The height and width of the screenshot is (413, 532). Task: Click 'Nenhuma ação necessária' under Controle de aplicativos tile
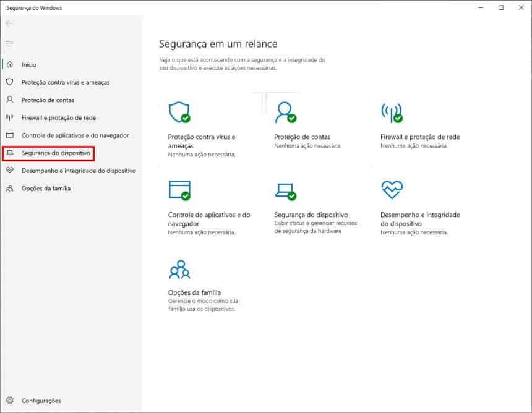[x=202, y=232]
